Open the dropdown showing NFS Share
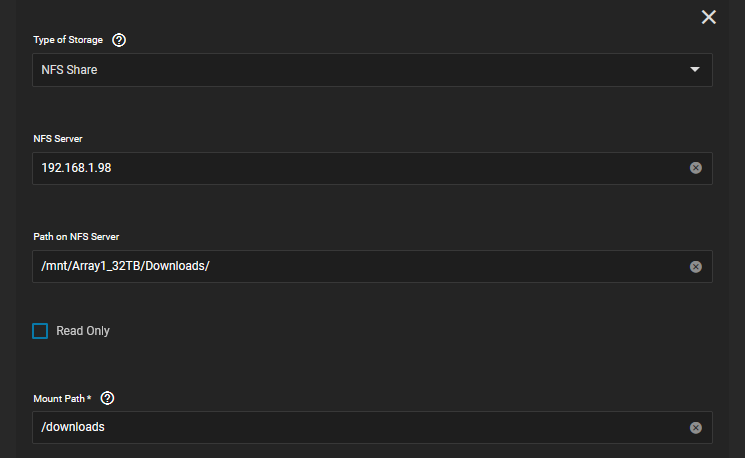 (x=372, y=70)
